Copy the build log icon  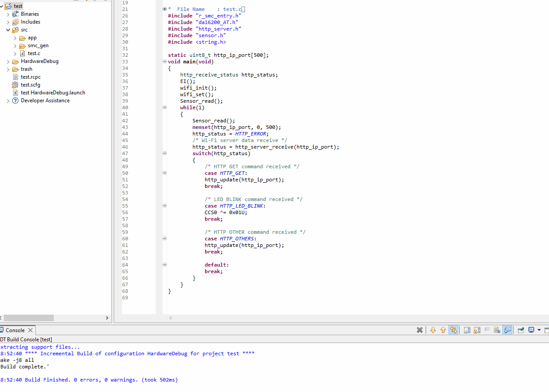(467, 330)
